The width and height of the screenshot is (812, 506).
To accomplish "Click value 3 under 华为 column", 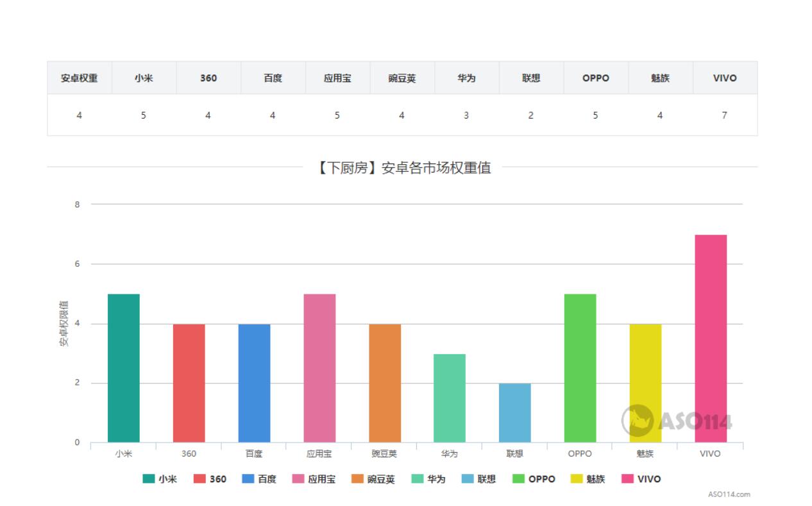I will click(466, 115).
